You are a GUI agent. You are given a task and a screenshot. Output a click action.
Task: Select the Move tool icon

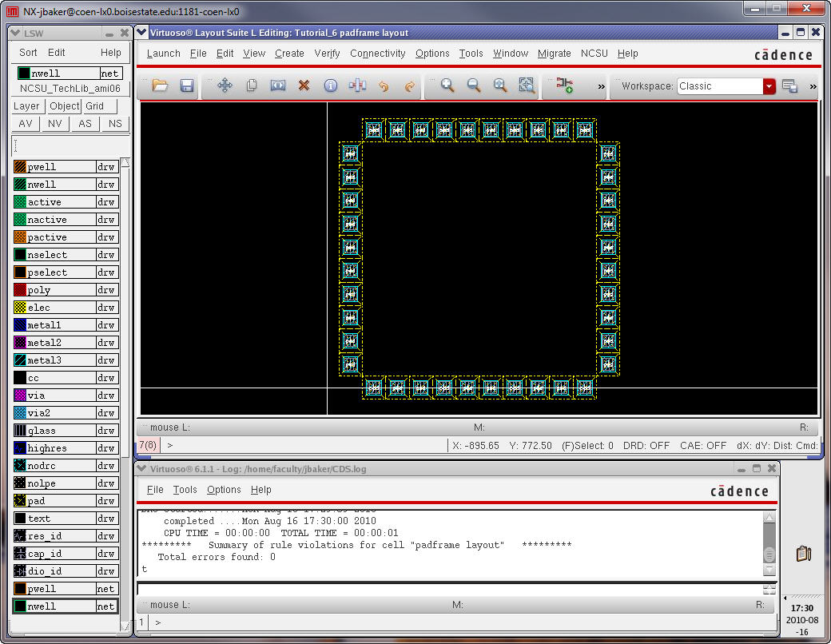click(225, 85)
